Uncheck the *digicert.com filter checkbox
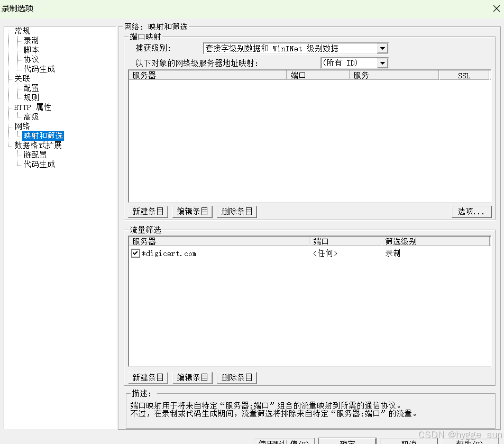Viewport: 504px width, 444px height. click(135, 253)
